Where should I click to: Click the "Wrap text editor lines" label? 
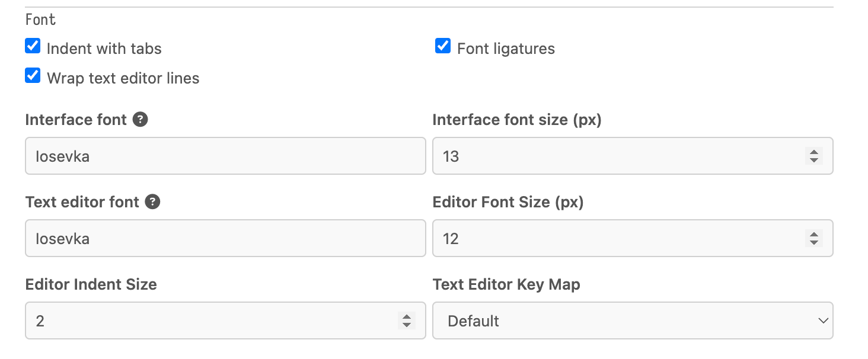click(x=123, y=78)
